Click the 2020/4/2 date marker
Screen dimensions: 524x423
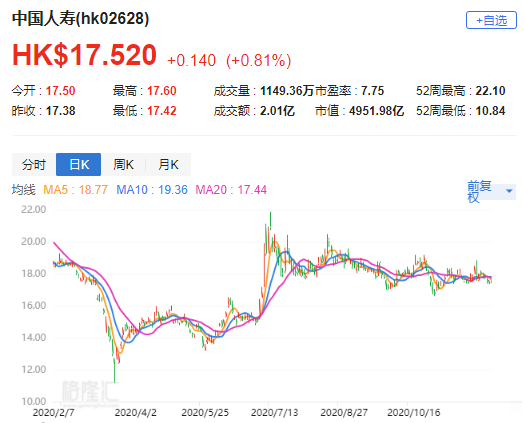pyautogui.click(x=136, y=413)
